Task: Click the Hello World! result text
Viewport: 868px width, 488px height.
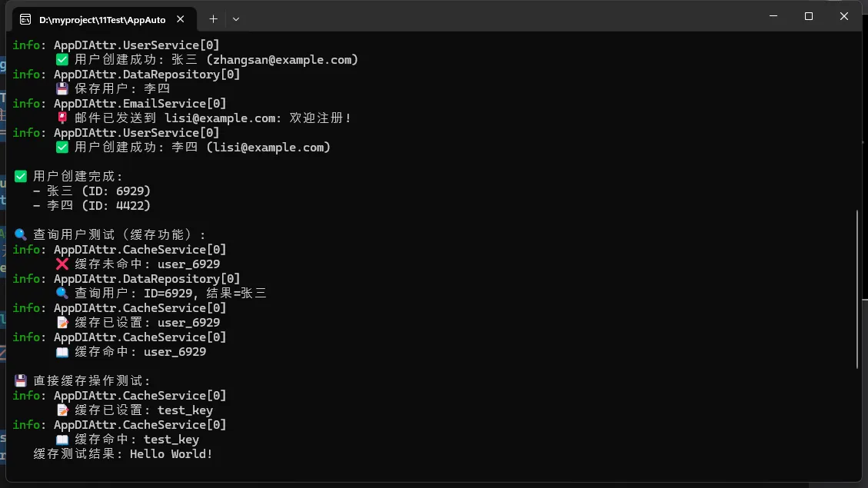Action: point(171,454)
